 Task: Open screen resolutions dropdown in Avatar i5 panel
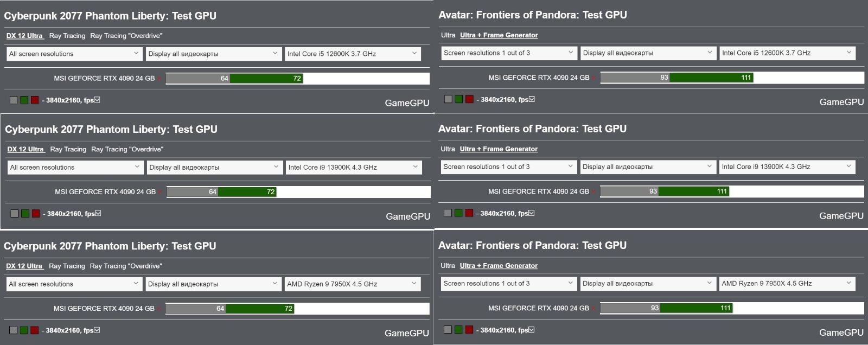(x=509, y=53)
